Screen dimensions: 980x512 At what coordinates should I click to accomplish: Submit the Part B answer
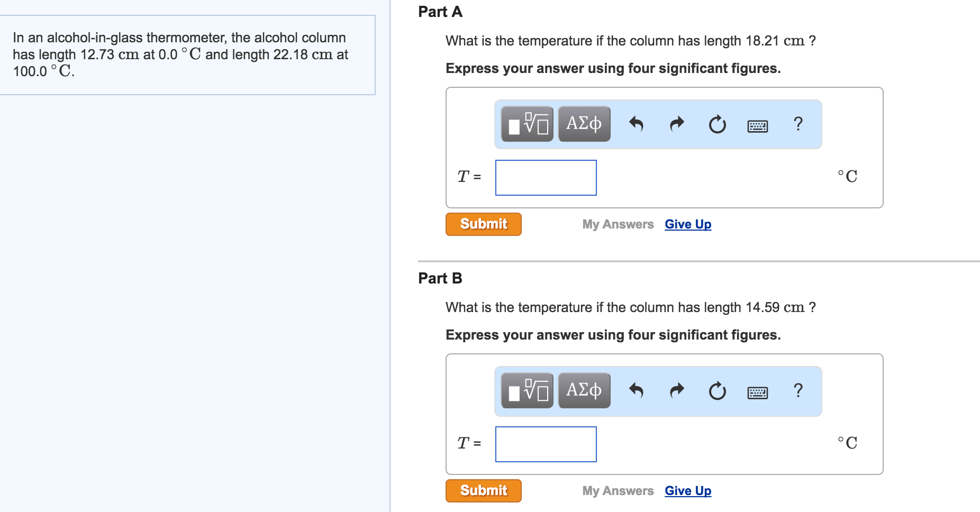point(483,490)
